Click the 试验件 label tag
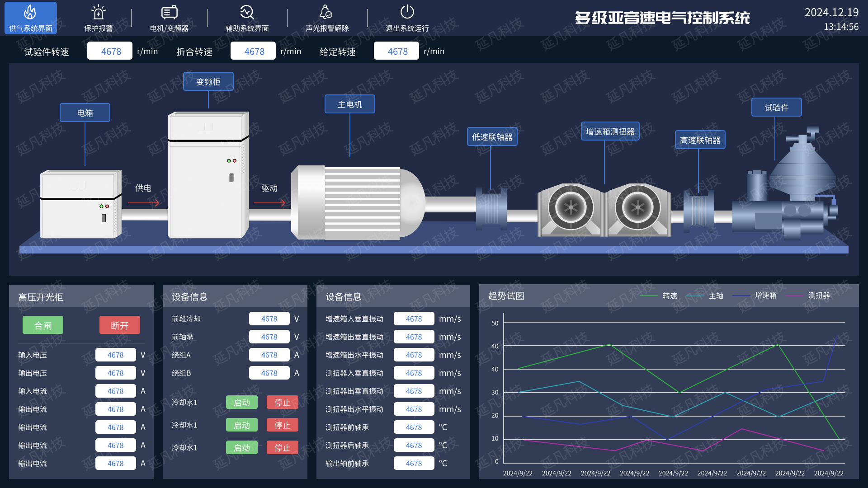Image resolution: width=868 pixels, height=488 pixels. (x=776, y=108)
